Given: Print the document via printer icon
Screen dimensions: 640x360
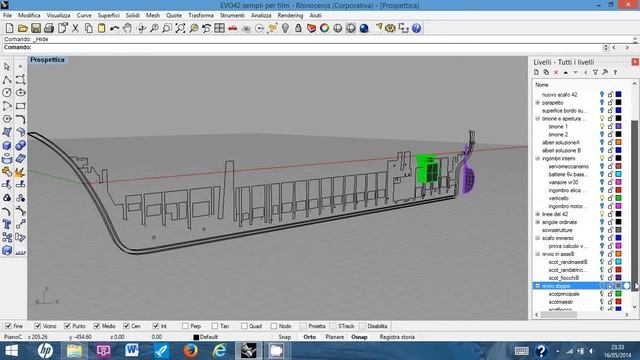Looking at the screenshot, I should point(49,28).
